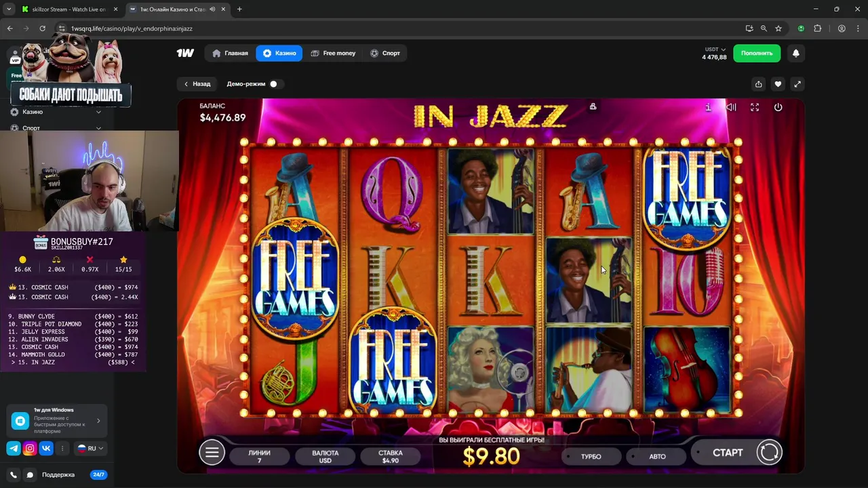Mute the audio playing tab speaker icon
The width and height of the screenshot is (868, 488).
pyautogui.click(x=213, y=9)
